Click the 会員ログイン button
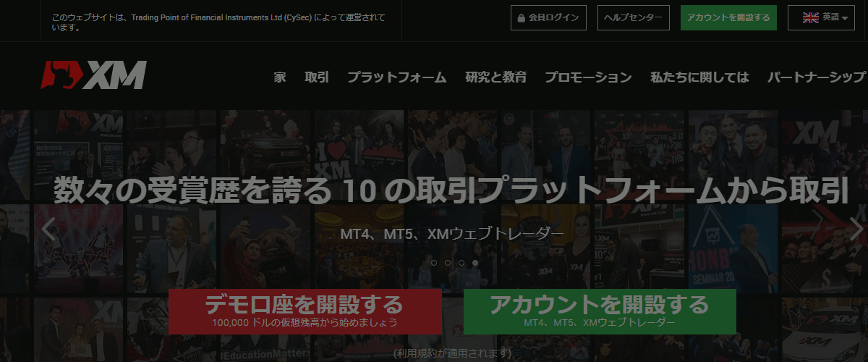Screen dimensions: 868x362 point(548,17)
